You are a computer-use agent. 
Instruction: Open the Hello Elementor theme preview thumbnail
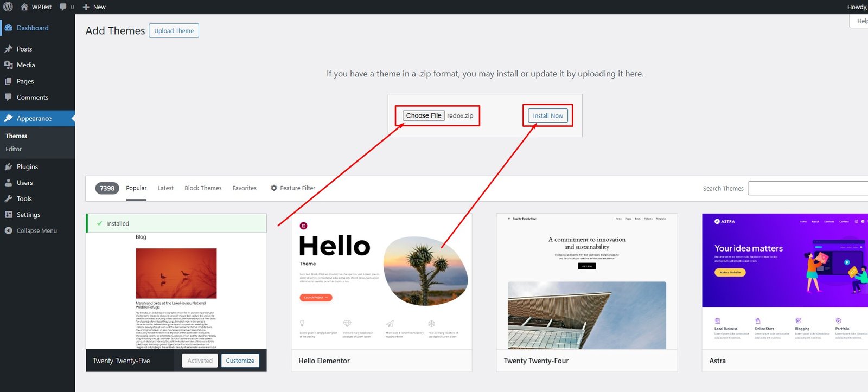coord(381,281)
